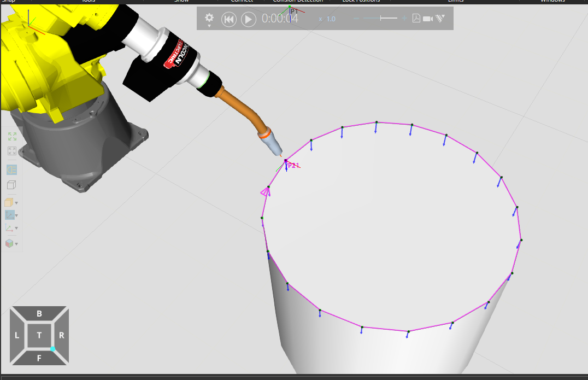
Task: Increase simulation speed with the plus button
Action: (404, 19)
